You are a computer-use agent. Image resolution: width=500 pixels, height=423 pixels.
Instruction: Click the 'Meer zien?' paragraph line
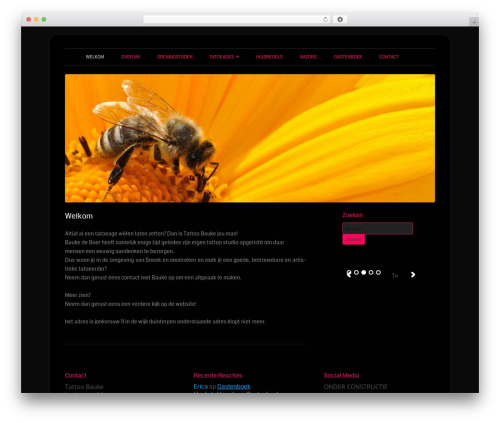(x=78, y=295)
